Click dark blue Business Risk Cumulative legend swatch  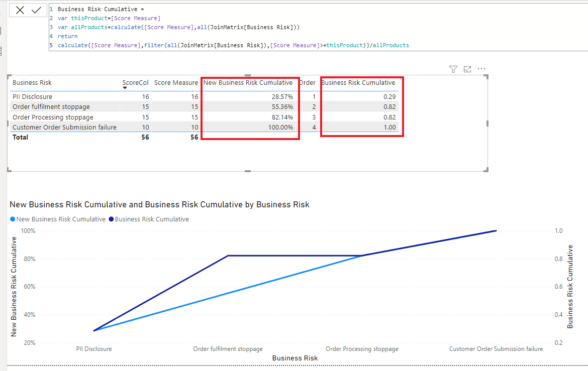(111, 219)
